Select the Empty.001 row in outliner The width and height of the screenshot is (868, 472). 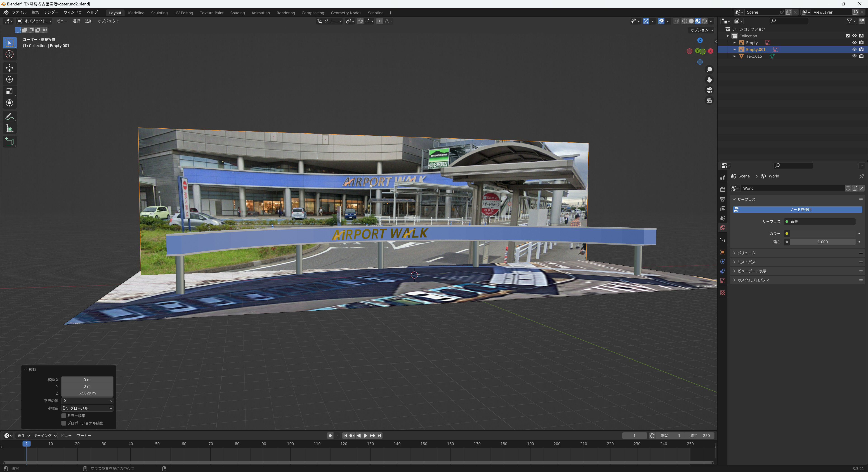[793, 50]
